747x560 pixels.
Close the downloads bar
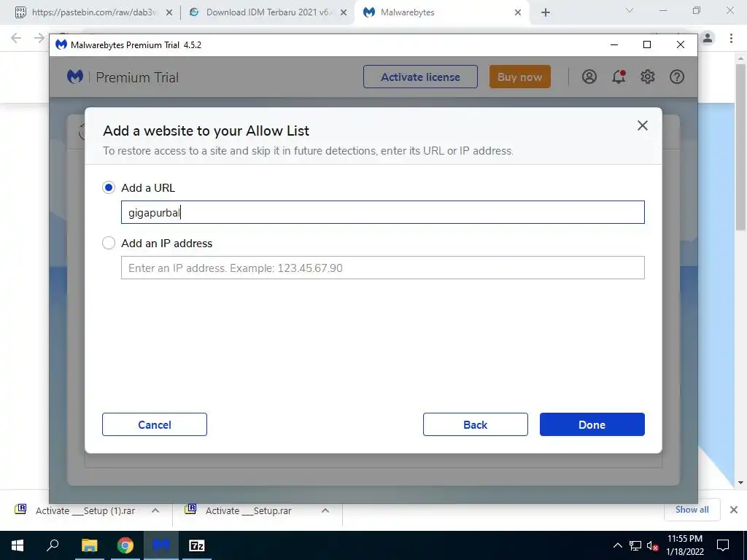click(734, 510)
